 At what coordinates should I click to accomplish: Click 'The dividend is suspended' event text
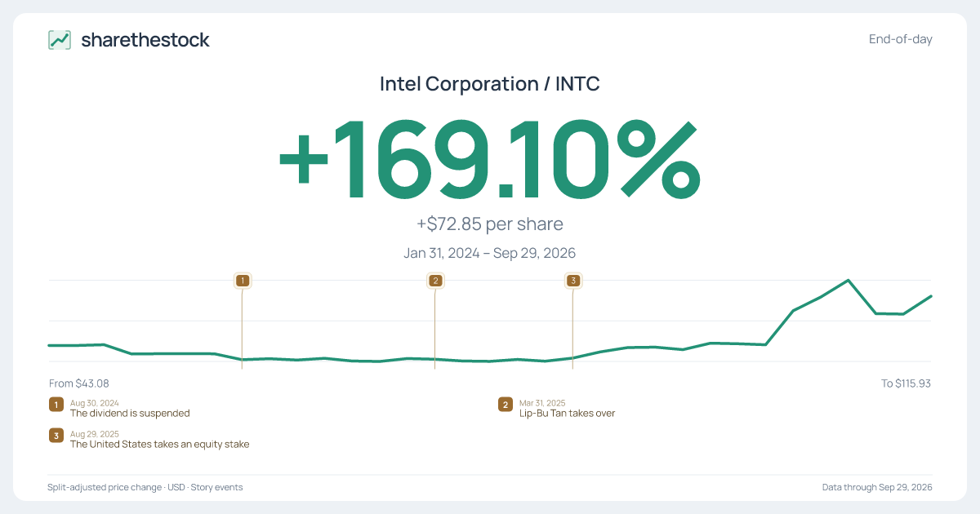click(130, 414)
